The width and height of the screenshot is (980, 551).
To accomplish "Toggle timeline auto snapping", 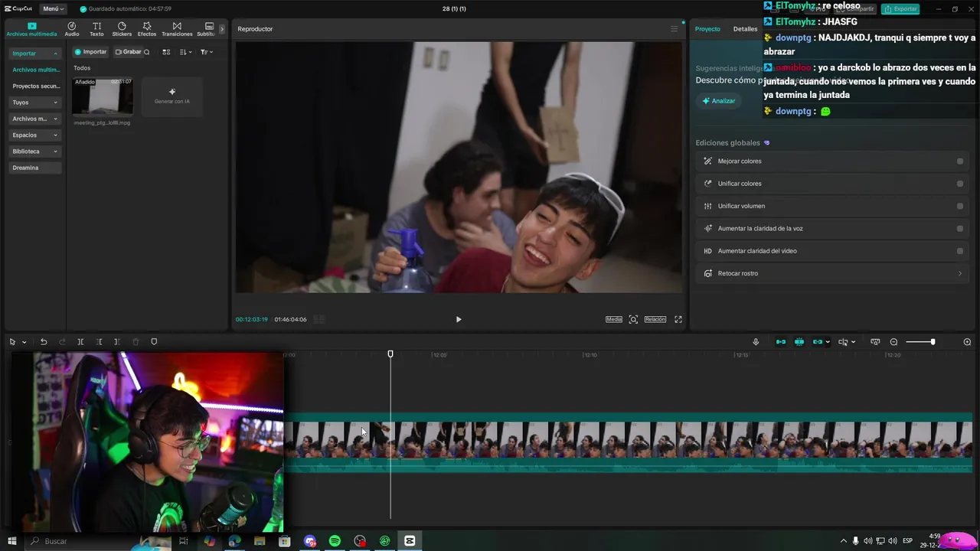I will point(799,342).
